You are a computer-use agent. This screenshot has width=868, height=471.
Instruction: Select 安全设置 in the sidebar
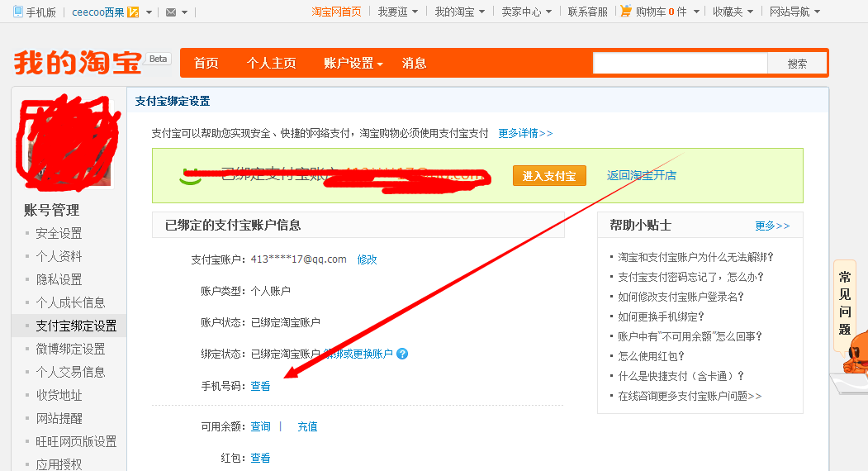click(59, 233)
